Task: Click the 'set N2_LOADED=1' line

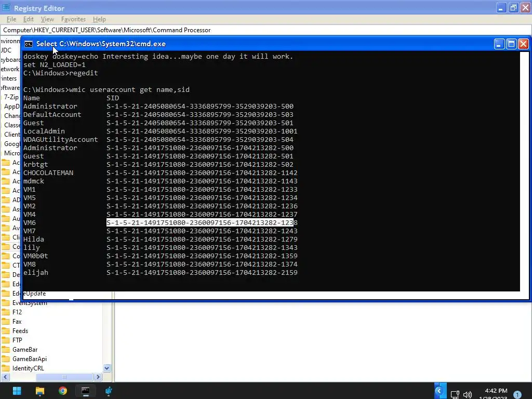Action: [x=54, y=65]
